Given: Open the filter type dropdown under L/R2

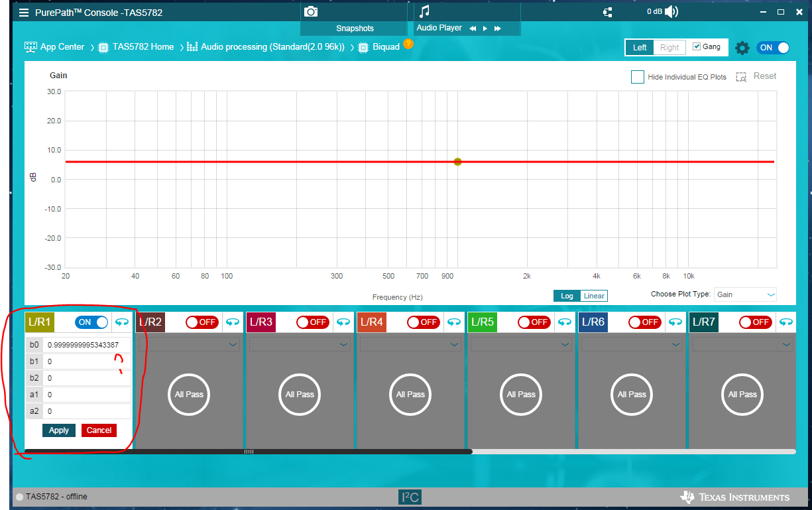Looking at the screenshot, I should point(188,344).
